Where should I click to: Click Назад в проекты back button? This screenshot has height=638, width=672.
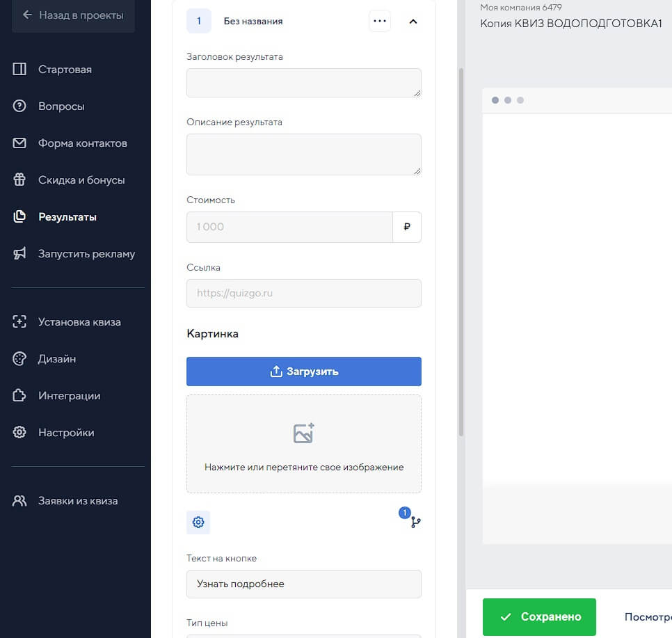73,15
